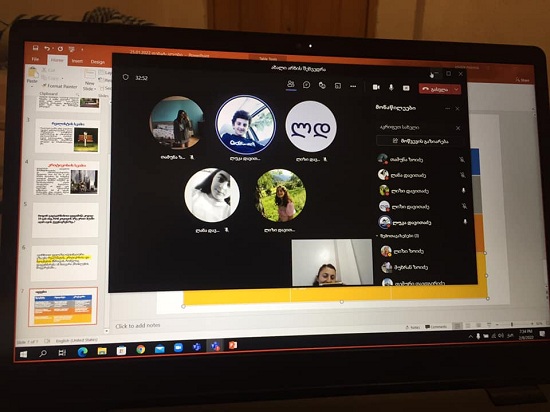Collapse the suggestions section in participants list
This screenshot has height=412, width=550.
pyautogui.click(x=377, y=236)
